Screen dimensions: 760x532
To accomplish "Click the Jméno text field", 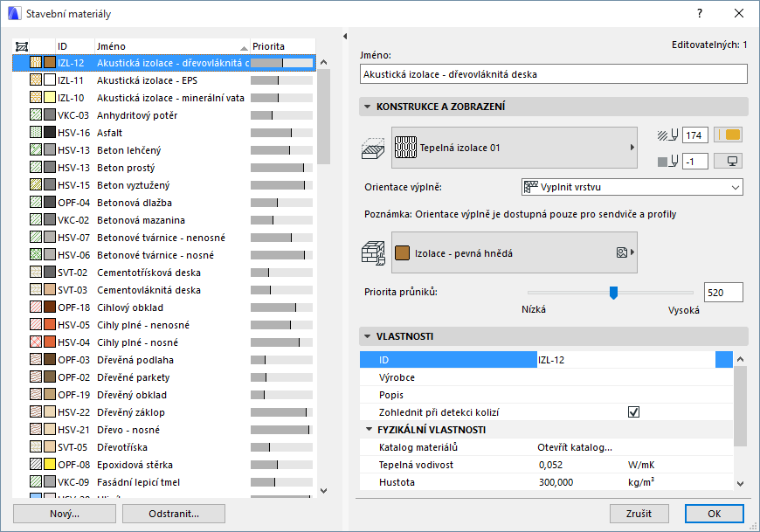I will pos(554,74).
